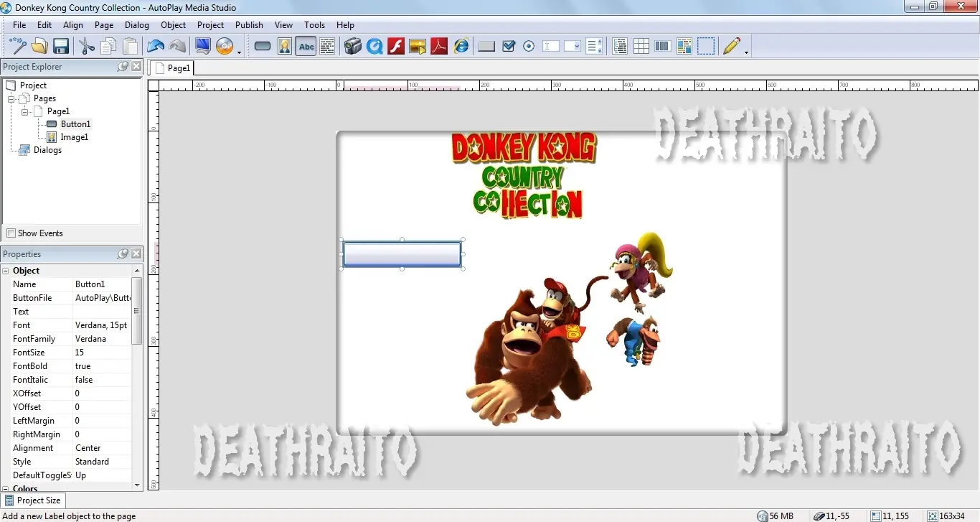Add a new Hotspot object dashed rectangle
Image resolution: width=980 pixels, height=522 pixels.
click(706, 46)
